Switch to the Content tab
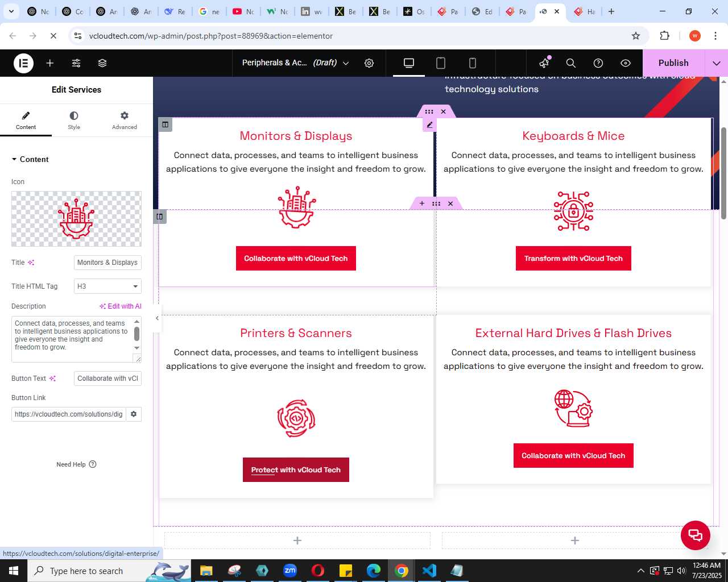The width and height of the screenshot is (728, 582). click(26, 120)
